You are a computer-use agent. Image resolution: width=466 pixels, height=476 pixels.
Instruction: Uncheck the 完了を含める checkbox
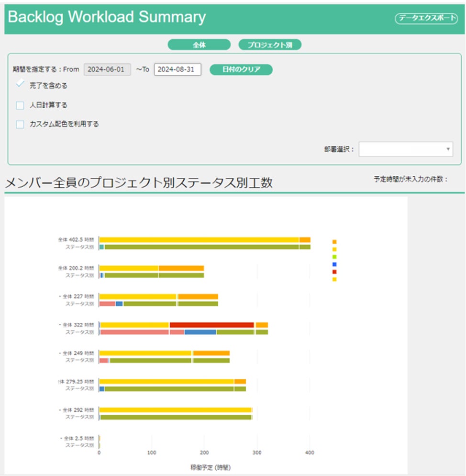pos(20,84)
